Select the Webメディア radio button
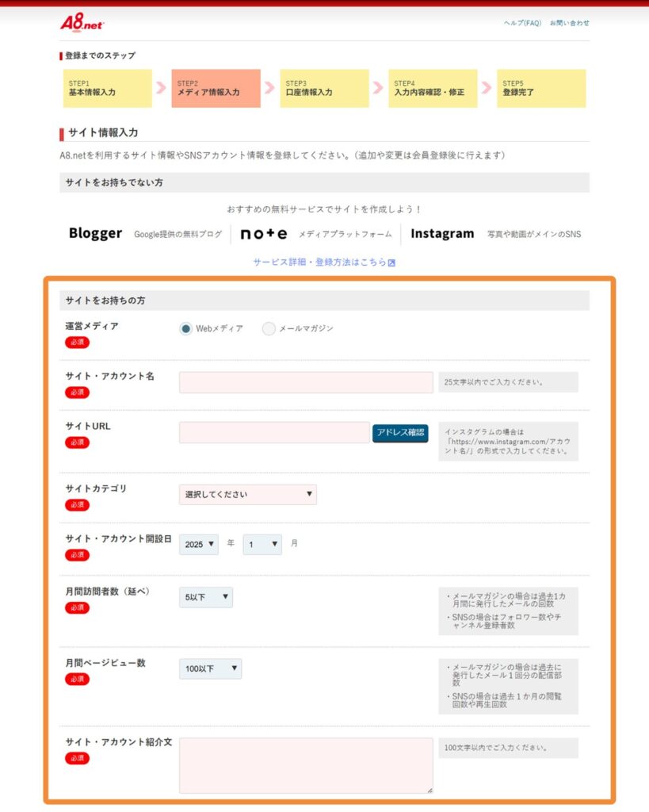 (185, 328)
